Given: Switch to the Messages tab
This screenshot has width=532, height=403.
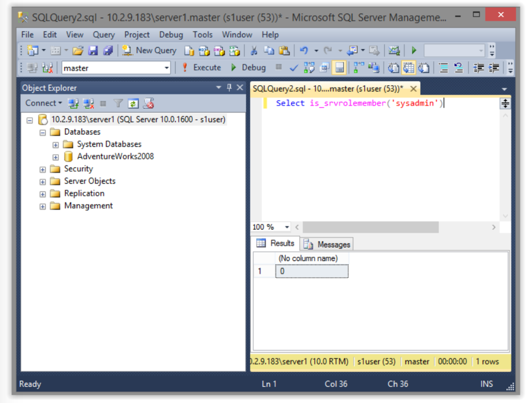Looking at the screenshot, I should 328,245.
